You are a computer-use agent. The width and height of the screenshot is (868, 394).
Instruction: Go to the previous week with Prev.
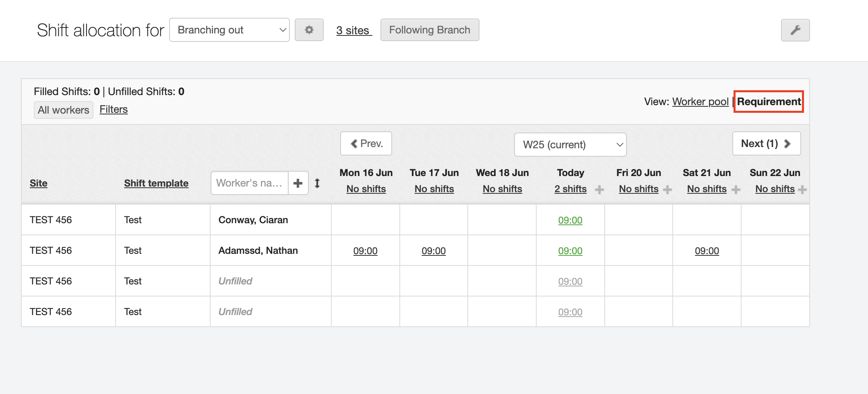[366, 144]
